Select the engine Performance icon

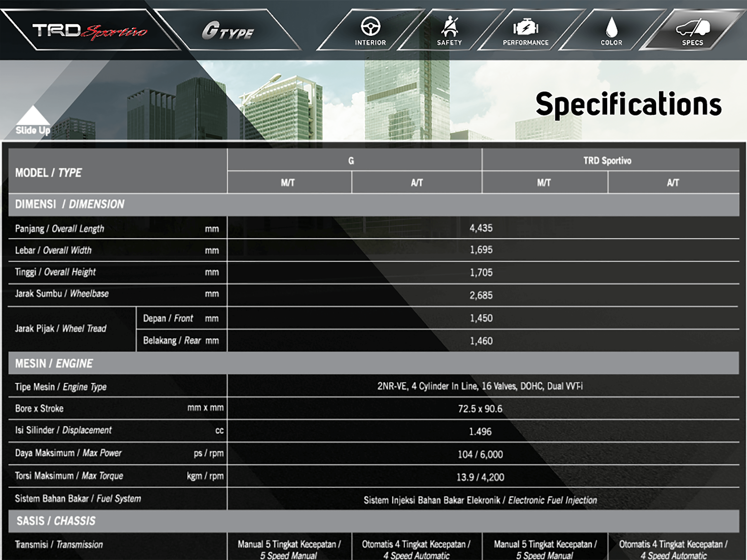(x=526, y=28)
